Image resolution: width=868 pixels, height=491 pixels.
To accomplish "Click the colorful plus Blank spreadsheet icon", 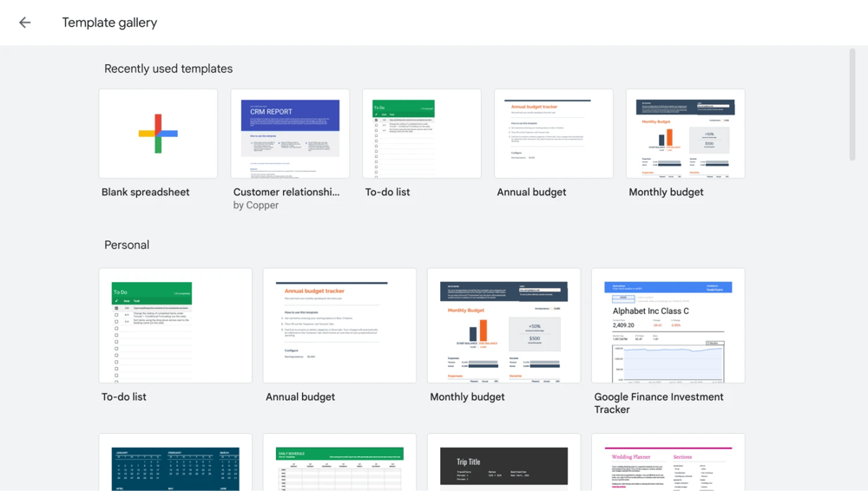I will pos(158,134).
